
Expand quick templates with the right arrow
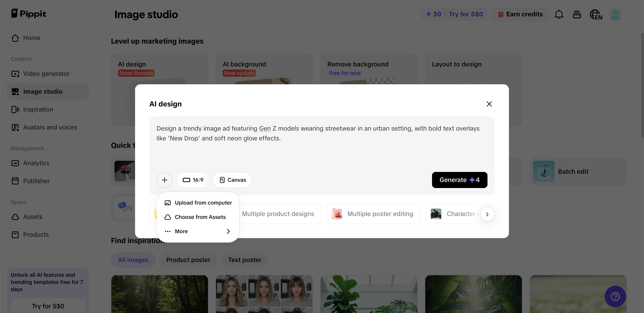click(487, 214)
